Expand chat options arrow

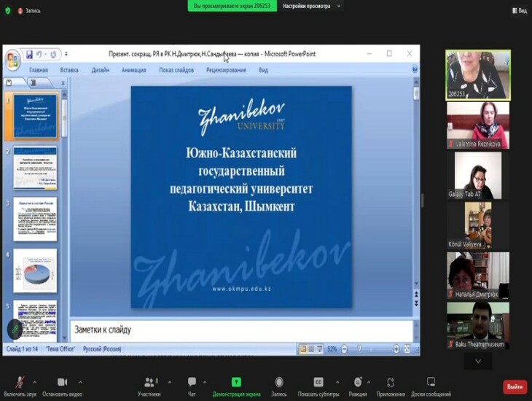tap(205, 382)
